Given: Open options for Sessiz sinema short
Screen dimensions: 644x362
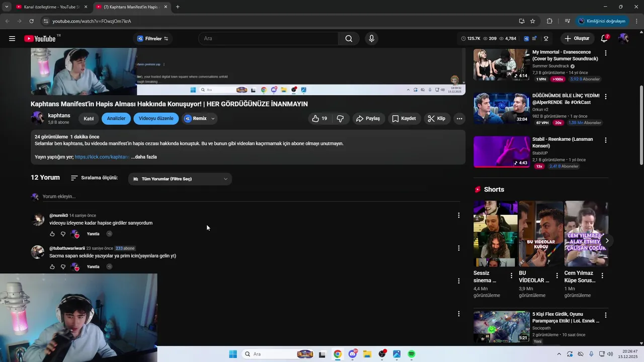Looking at the screenshot, I should tap(511, 276).
